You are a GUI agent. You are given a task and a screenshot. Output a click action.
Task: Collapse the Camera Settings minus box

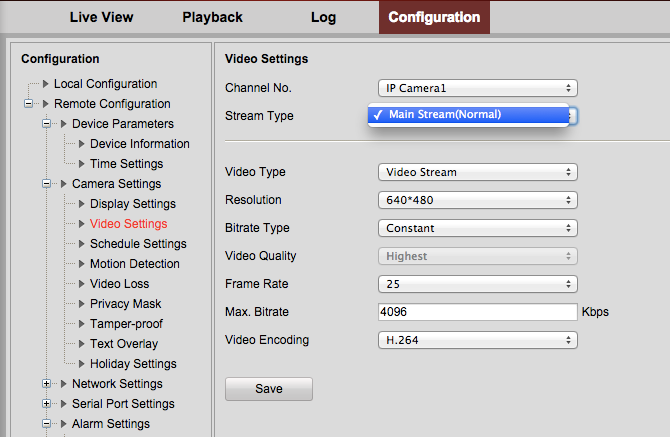click(x=47, y=184)
